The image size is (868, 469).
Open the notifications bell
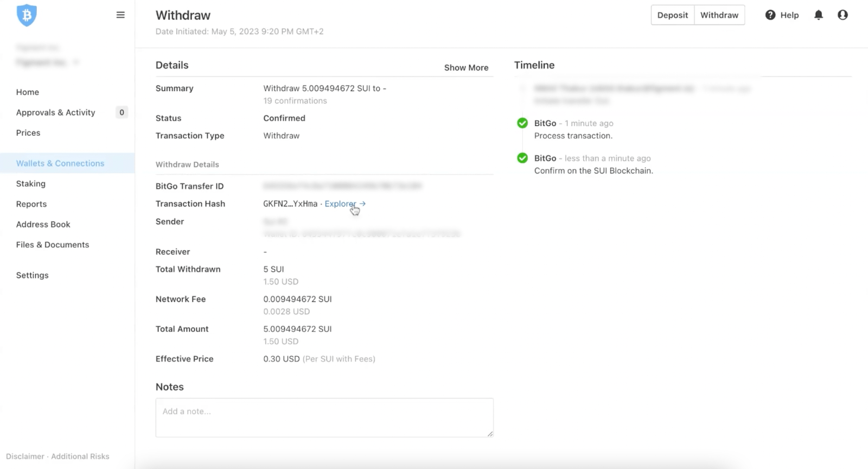point(818,15)
